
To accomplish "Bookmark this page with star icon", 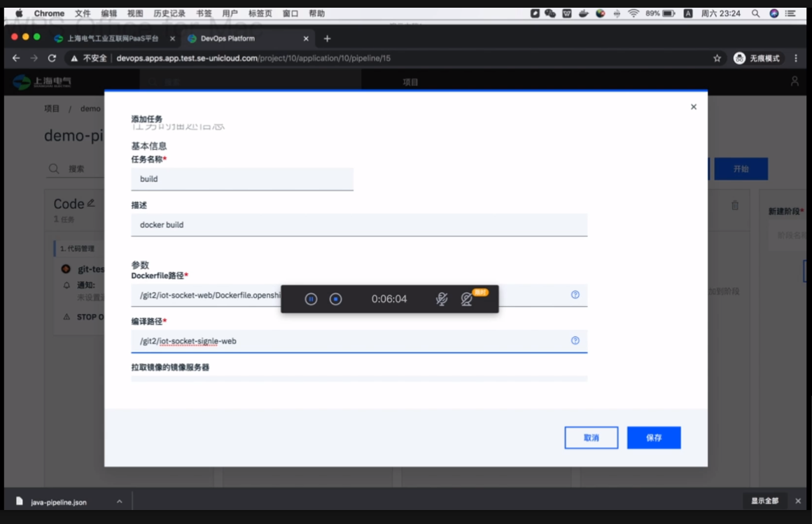I will tap(717, 58).
